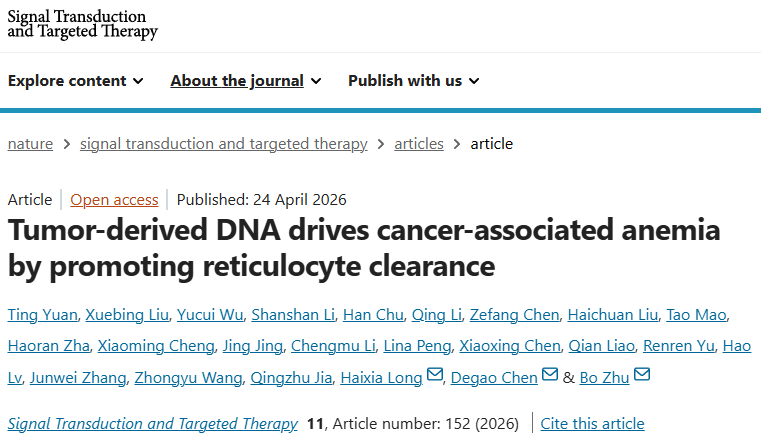Select author Xiaoming Cheng
Screen dimensions: 761x440
click(x=156, y=346)
